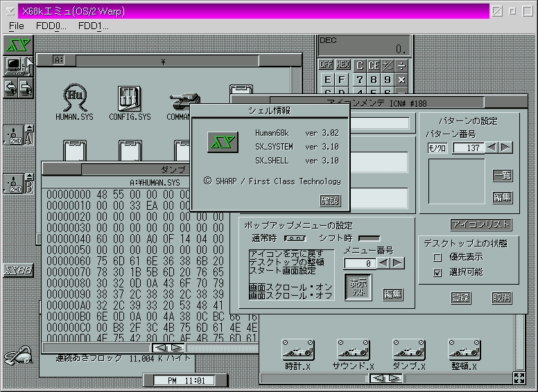
Task: Click the アイコンリスト button
Action: [x=480, y=224]
